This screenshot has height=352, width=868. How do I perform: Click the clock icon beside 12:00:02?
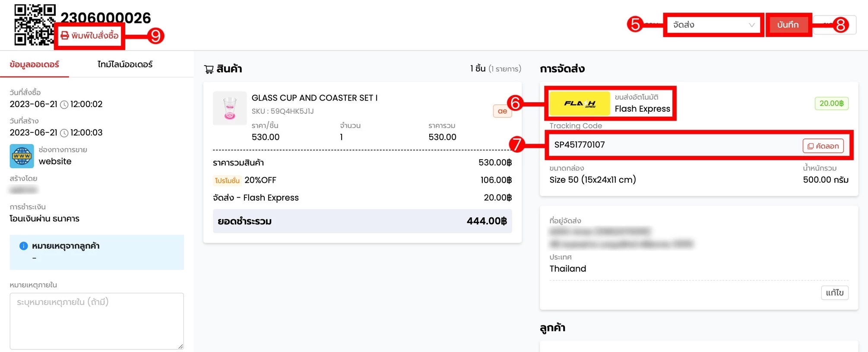[x=64, y=104]
